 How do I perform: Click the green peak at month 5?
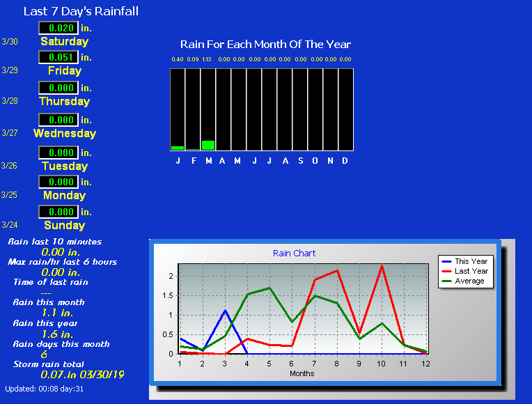click(269, 288)
